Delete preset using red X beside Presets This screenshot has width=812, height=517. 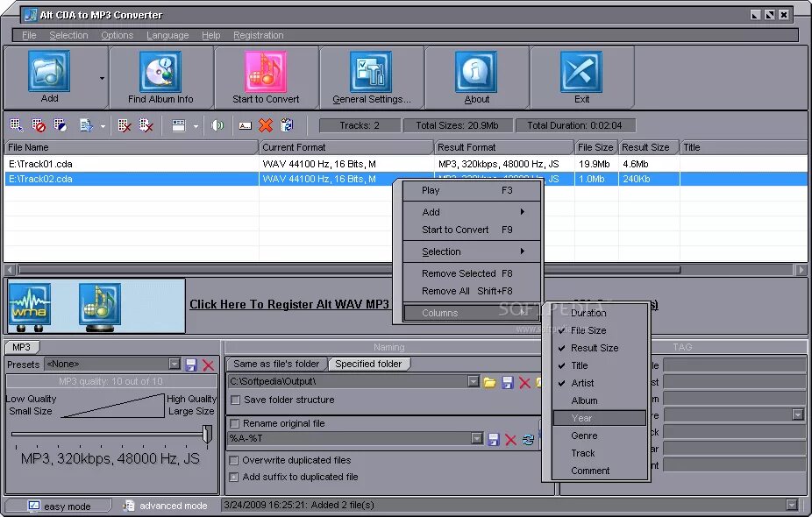(208, 365)
